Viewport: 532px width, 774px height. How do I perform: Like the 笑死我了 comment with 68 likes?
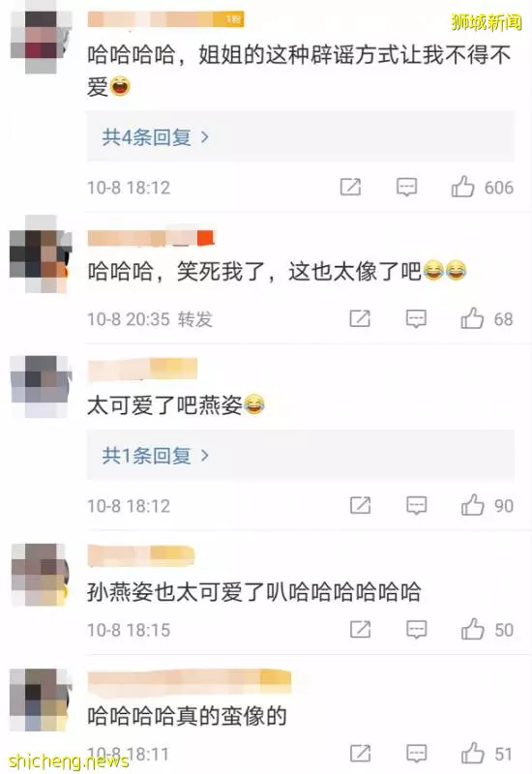472,318
